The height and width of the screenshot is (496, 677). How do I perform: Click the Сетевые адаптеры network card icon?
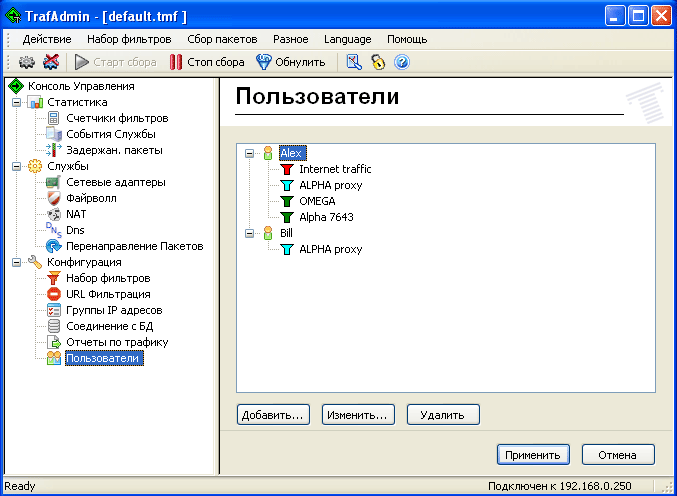click(54, 182)
